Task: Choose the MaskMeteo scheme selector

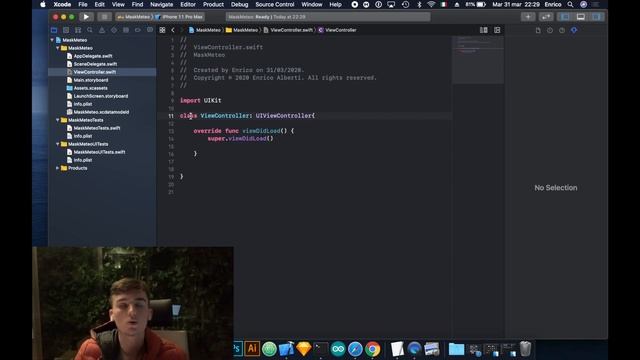Action: click(x=134, y=17)
